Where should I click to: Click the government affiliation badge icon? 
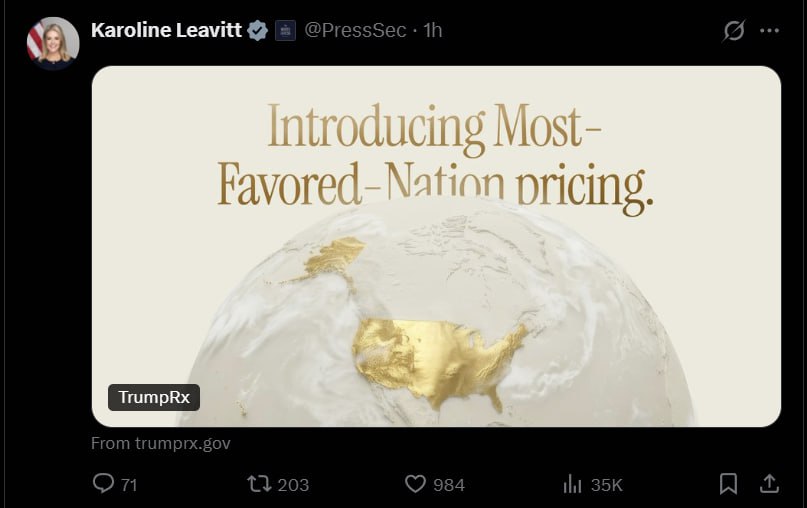coord(285,31)
